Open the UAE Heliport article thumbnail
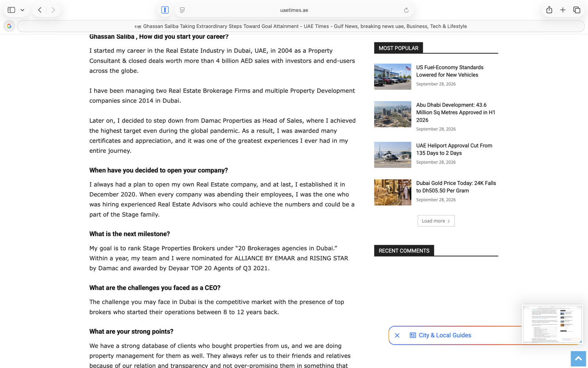This screenshot has height=368, width=588. [392, 155]
